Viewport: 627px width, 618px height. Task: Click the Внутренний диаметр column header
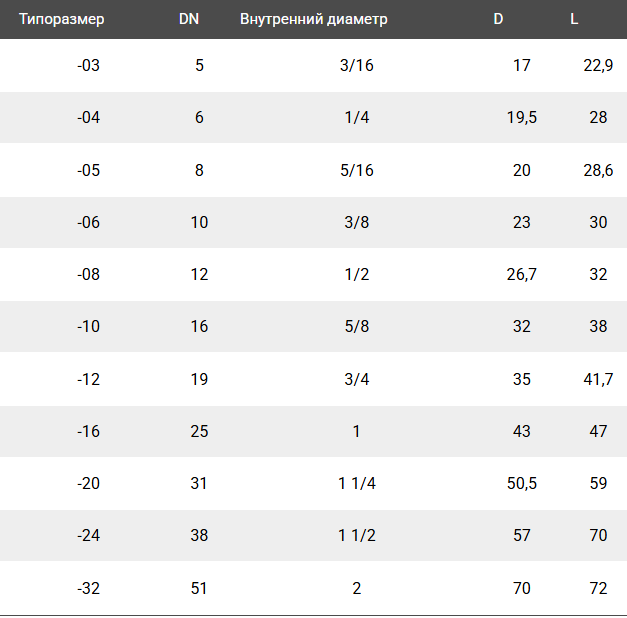[313, 19]
